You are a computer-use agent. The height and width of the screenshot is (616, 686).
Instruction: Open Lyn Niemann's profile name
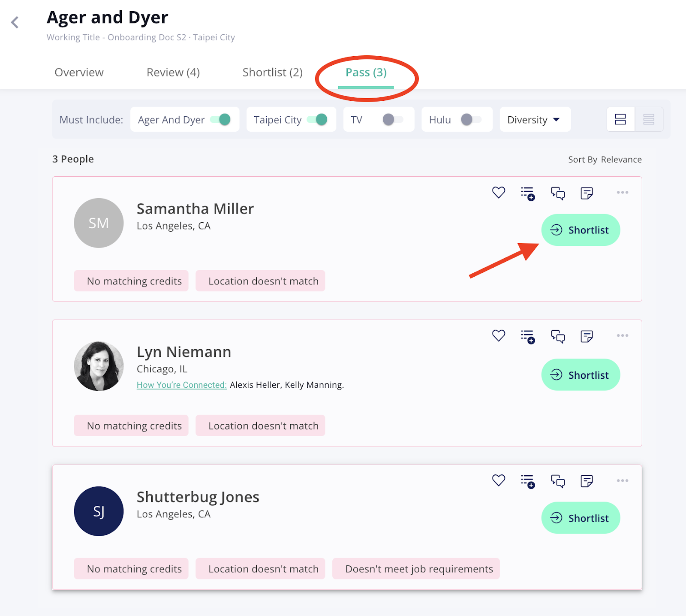[184, 352]
